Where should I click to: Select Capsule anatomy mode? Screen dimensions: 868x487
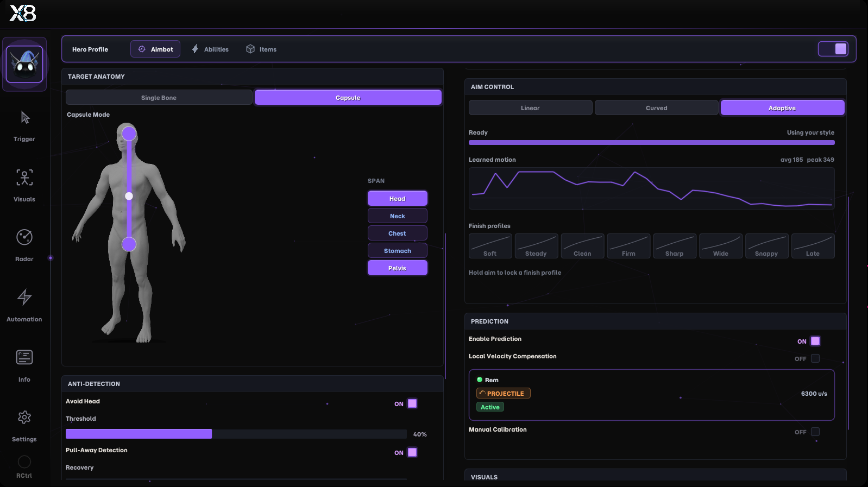coord(348,98)
